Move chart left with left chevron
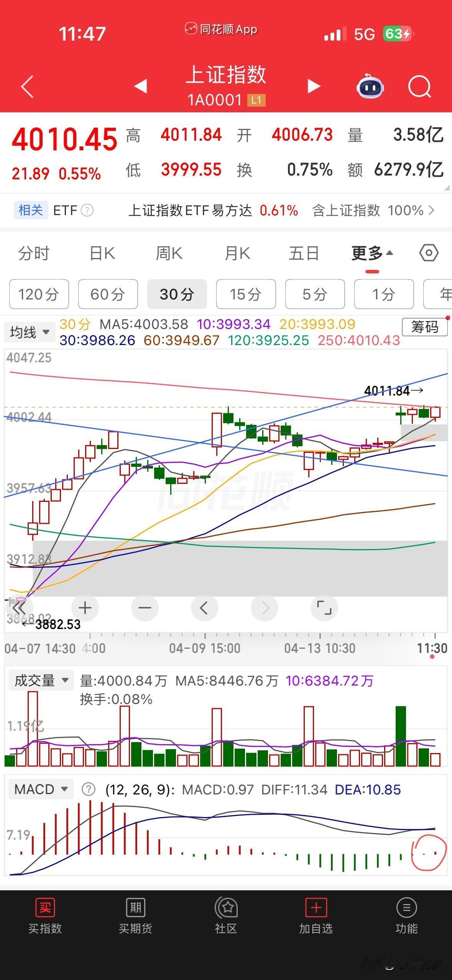Image resolution: width=452 pixels, height=980 pixels. (x=204, y=608)
